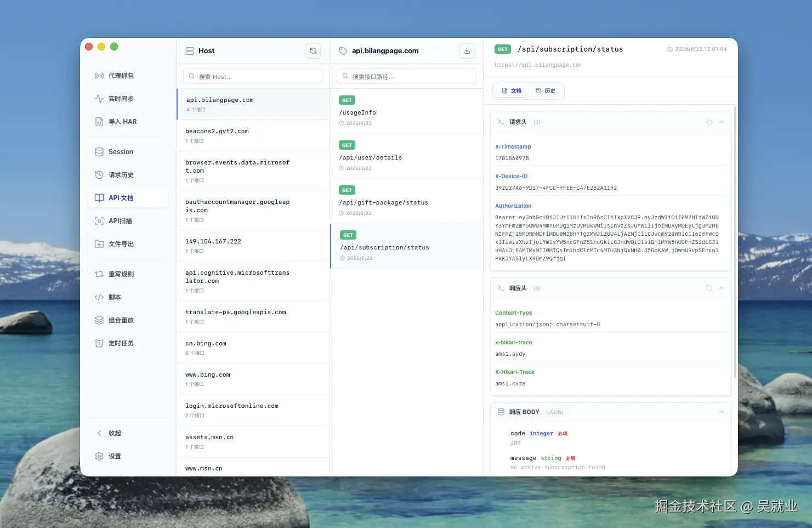Collapse the sidebar with 收起
The height and width of the screenshot is (528, 812).
tap(128, 433)
